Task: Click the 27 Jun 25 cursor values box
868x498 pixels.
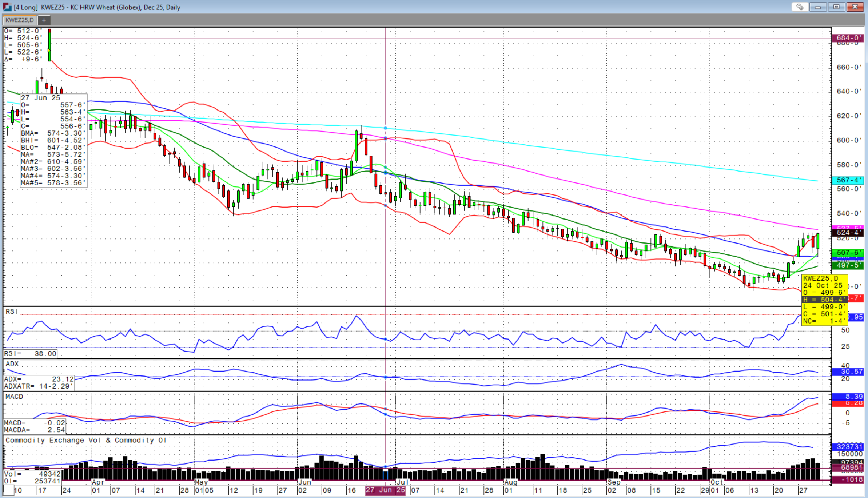Action: (53, 141)
